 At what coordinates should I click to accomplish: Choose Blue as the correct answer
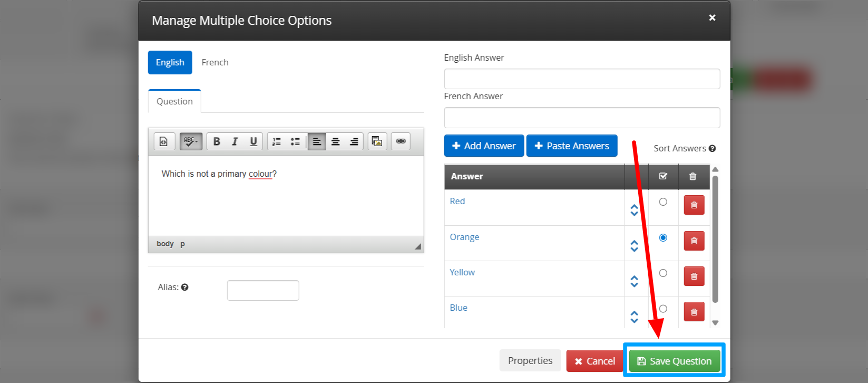(x=663, y=309)
